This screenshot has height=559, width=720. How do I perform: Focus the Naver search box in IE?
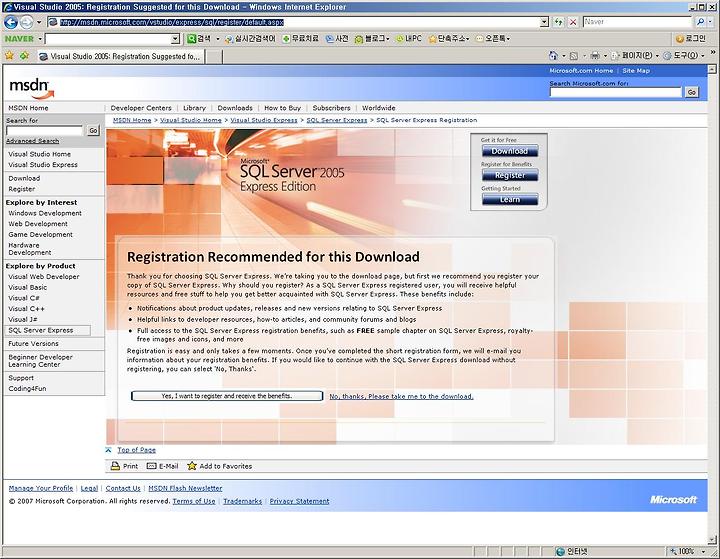pyautogui.click(x=637, y=22)
